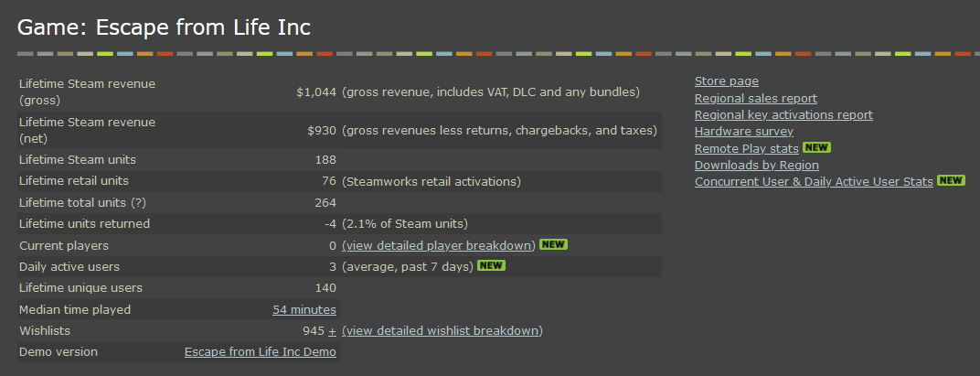This screenshot has width=980, height=376.
Task: Click the '(Steamworks retail activations)' note
Action: pos(431,181)
